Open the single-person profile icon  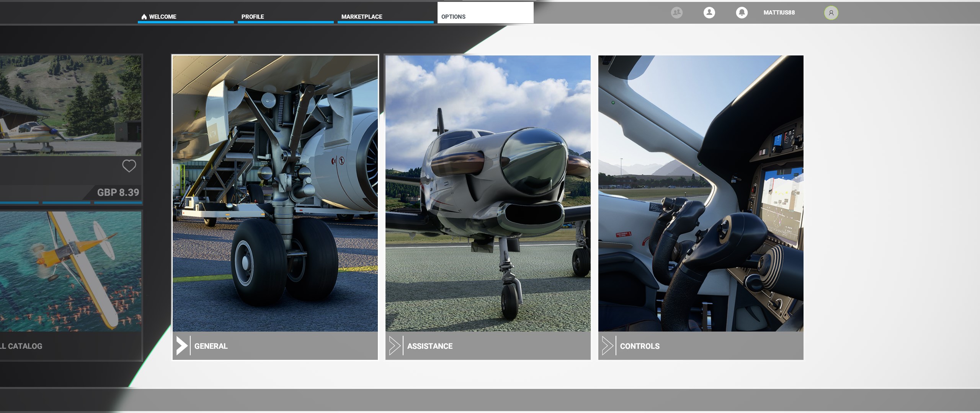(709, 13)
